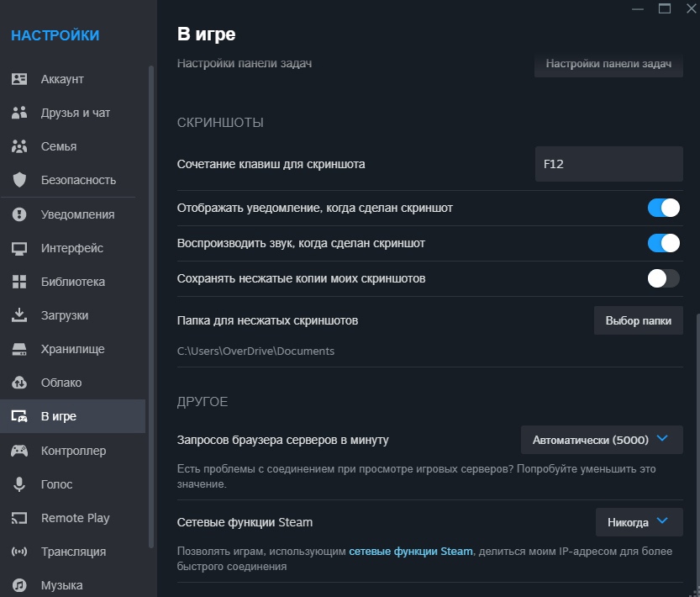Enable saving uncompressed screenshot copies
The height and width of the screenshot is (597, 700).
[x=663, y=278]
